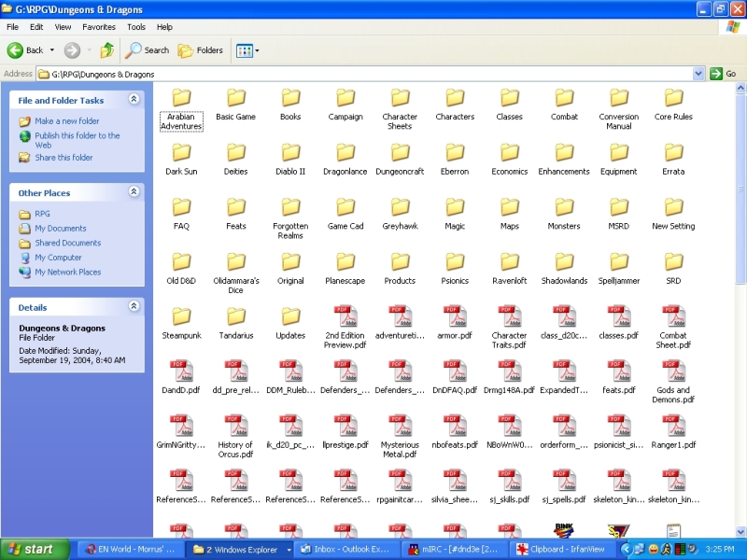Select the DnDFAQ.pdf file
Screen dimensions: 747x560
click(x=455, y=378)
